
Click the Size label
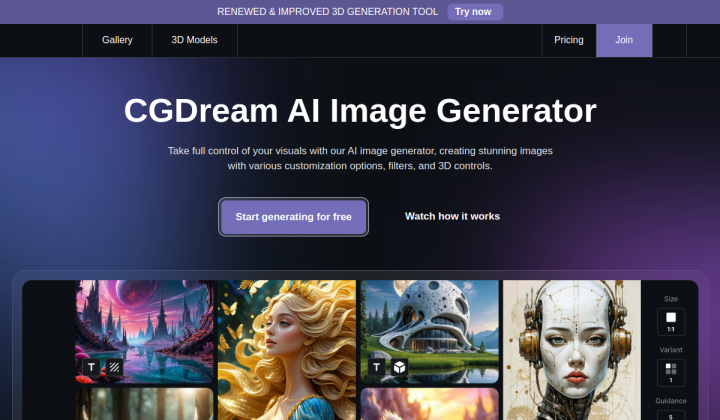coord(671,299)
